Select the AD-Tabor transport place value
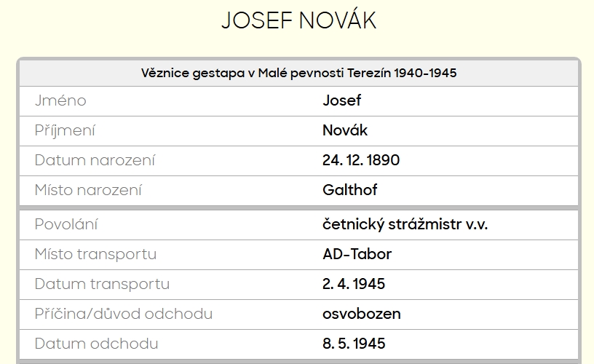 [x=357, y=254]
